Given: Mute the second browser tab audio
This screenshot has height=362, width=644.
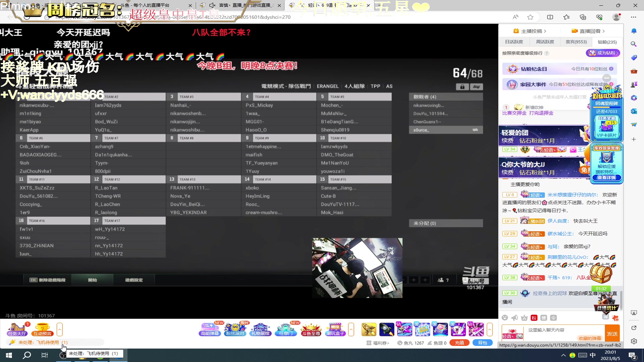Looking at the screenshot, I should coord(212,5).
